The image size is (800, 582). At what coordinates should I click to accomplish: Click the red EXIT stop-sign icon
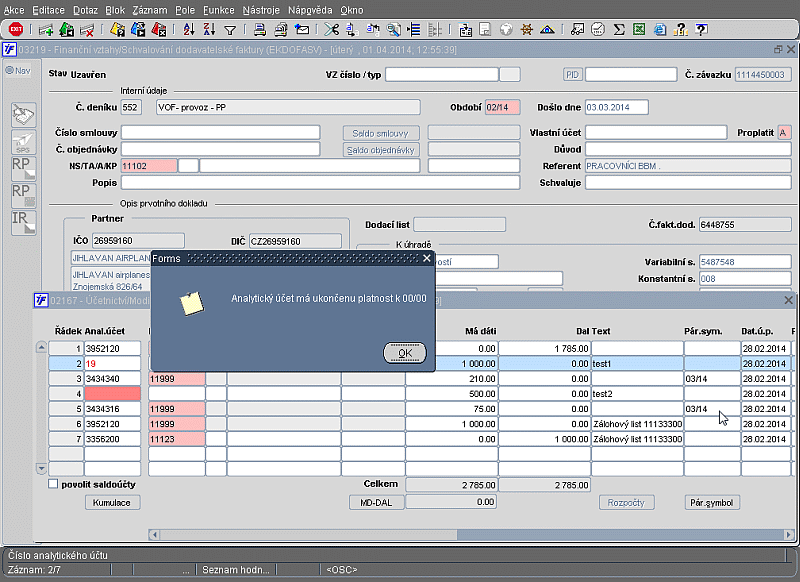coord(16,30)
